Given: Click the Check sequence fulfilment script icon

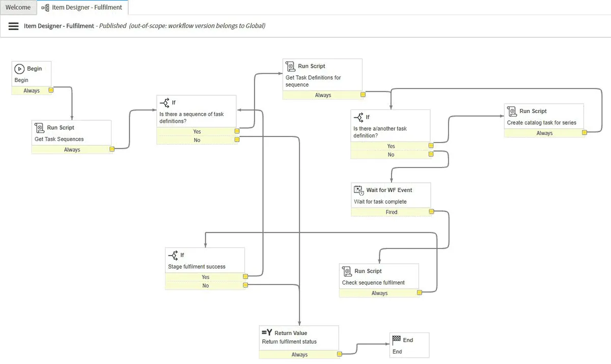Looking at the screenshot, I should [x=347, y=271].
